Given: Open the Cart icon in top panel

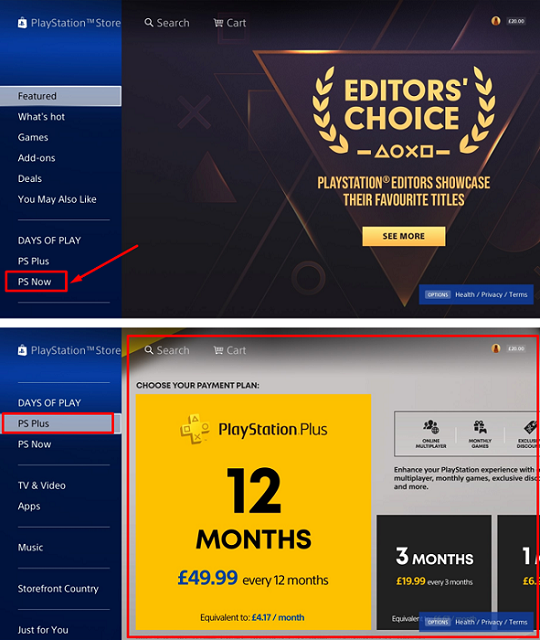Looking at the screenshot, I should (x=218, y=23).
